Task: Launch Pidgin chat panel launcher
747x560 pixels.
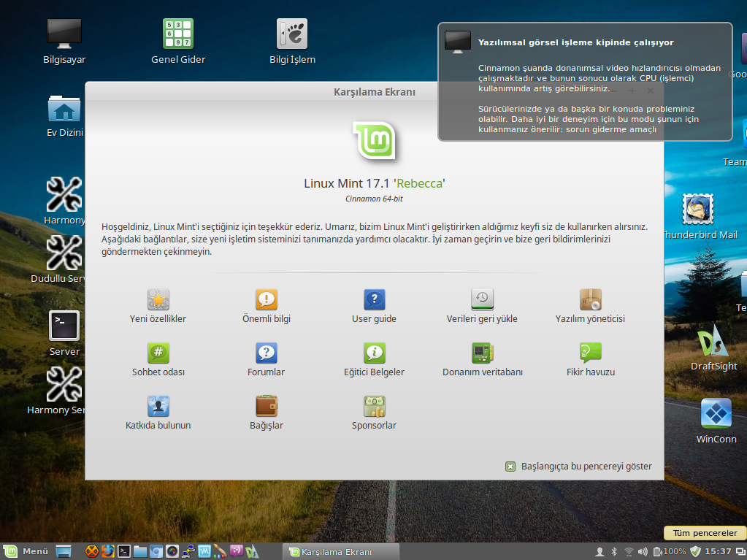Action: click(237, 551)
